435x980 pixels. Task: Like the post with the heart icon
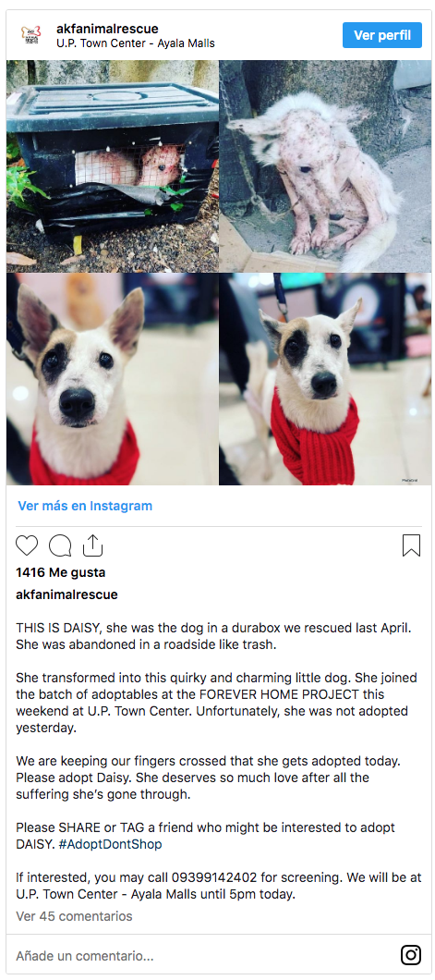27,545
